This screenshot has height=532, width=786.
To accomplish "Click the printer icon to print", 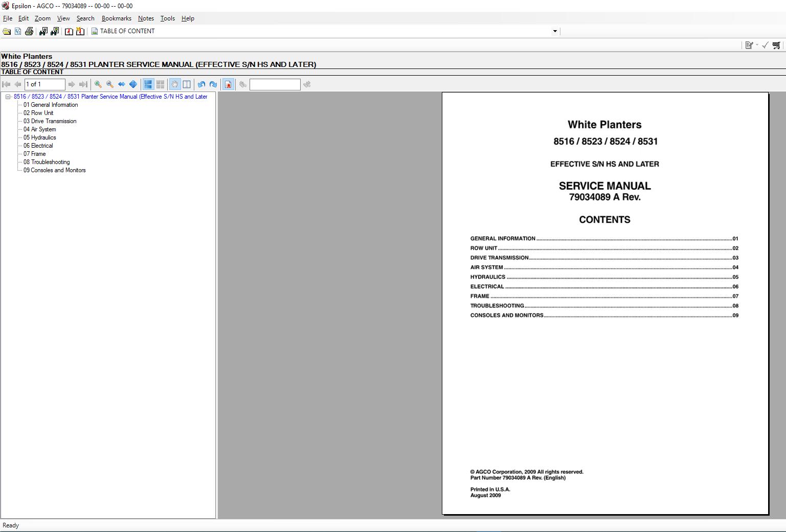I will tap(29, 31).
